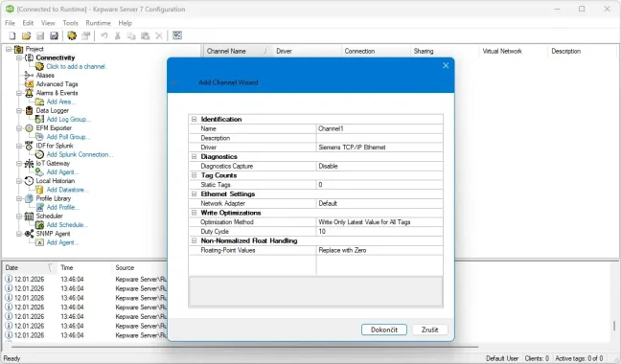Click the Delete X toolbar icon
621x364 pixels.
pyautogui.click(x=159, y=36)
